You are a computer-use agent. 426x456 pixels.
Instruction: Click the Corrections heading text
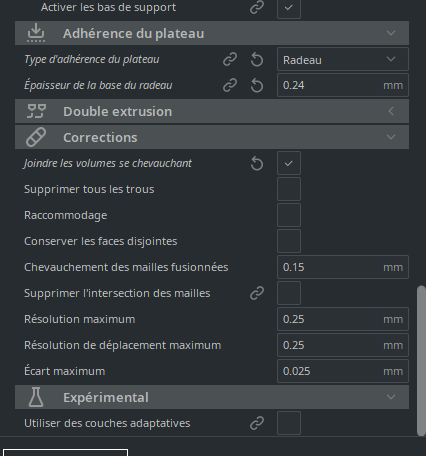100,137
